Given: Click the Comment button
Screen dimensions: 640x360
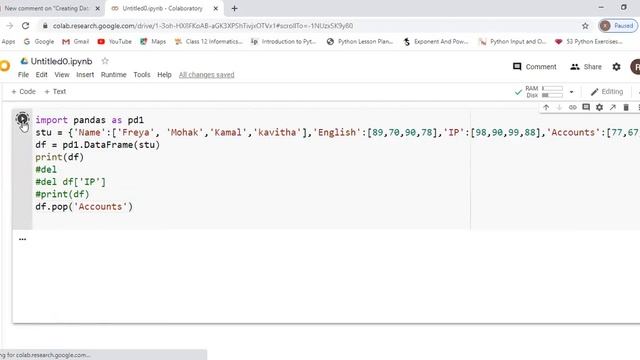Looking at the screenshot, I should point(535,67).
